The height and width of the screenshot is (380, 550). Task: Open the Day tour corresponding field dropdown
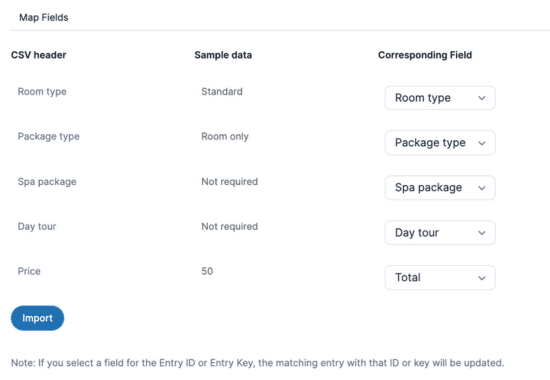pyautogui.click(x=440, y=232)
